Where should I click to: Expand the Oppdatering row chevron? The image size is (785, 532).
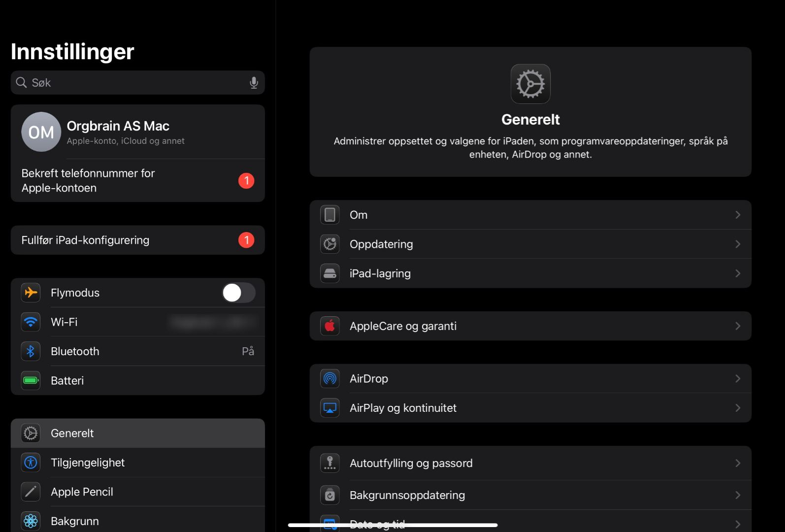[x=737, y=244]
